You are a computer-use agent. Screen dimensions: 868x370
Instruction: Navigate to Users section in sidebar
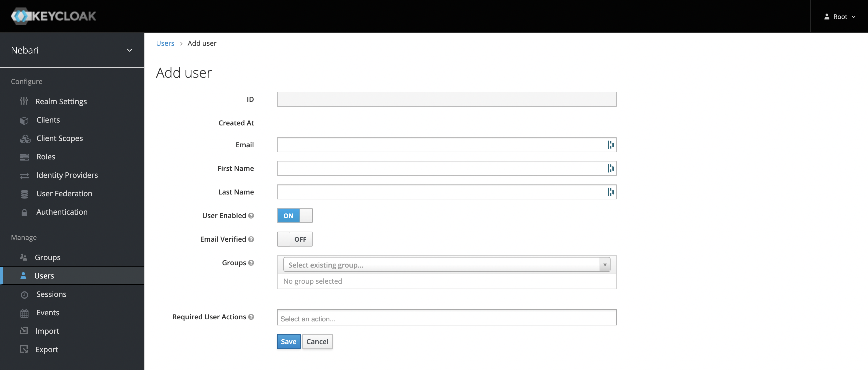point(44,275)
